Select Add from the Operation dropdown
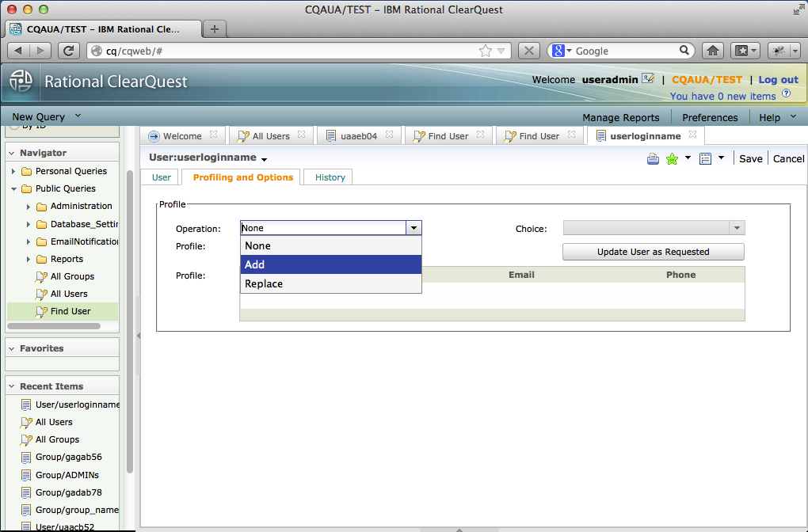The width and height of the screenshot is (808, 532). pos(331,264)
